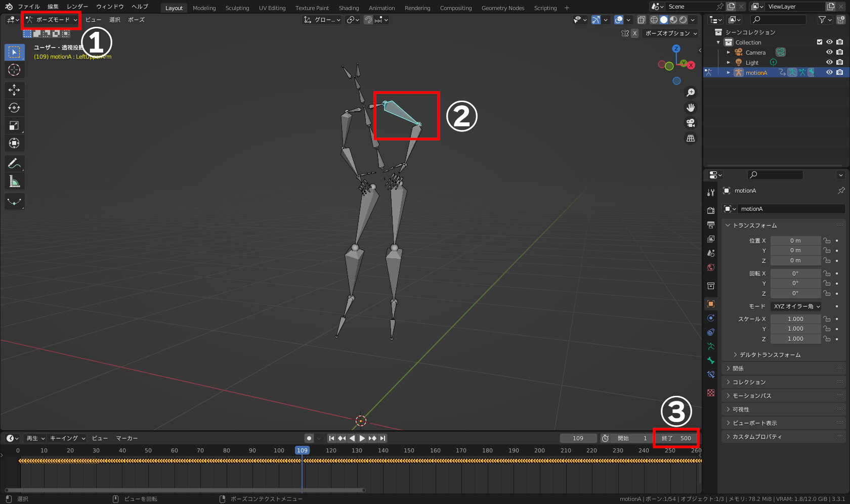Hide the Light object in viewport
This screenshot has height=504, width=850.
(829, 62)
